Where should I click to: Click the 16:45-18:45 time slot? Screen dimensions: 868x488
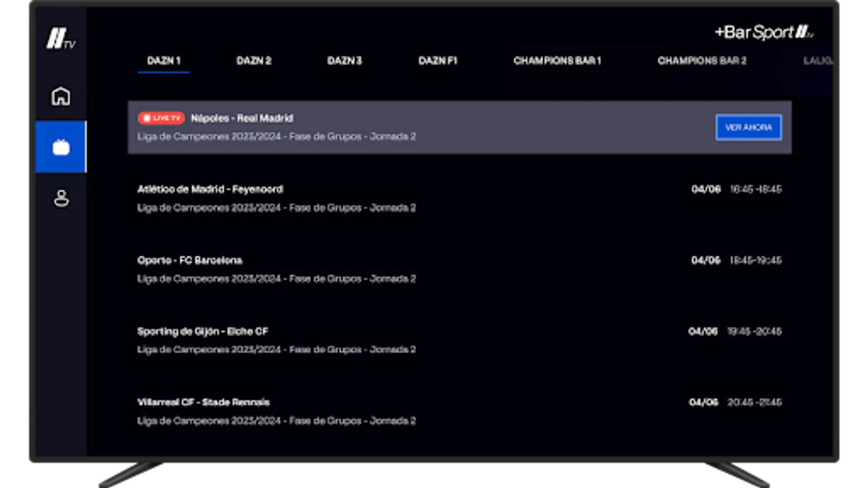tap(756, 189)
